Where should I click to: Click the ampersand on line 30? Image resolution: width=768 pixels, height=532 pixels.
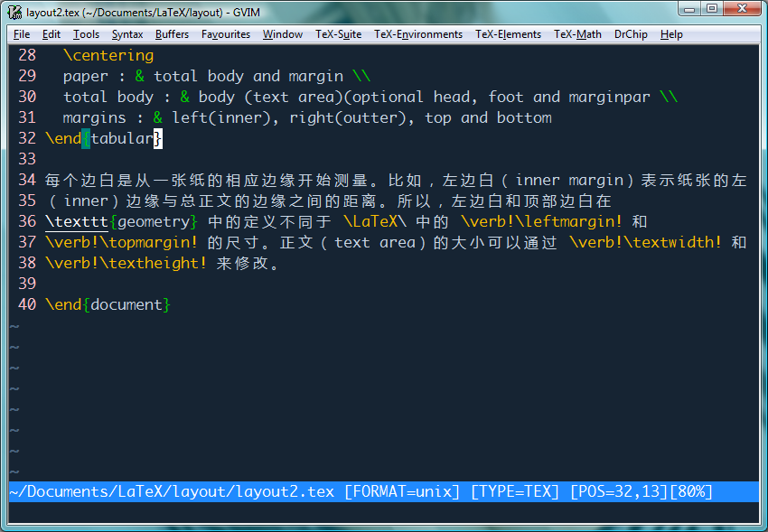click(184, 97)
